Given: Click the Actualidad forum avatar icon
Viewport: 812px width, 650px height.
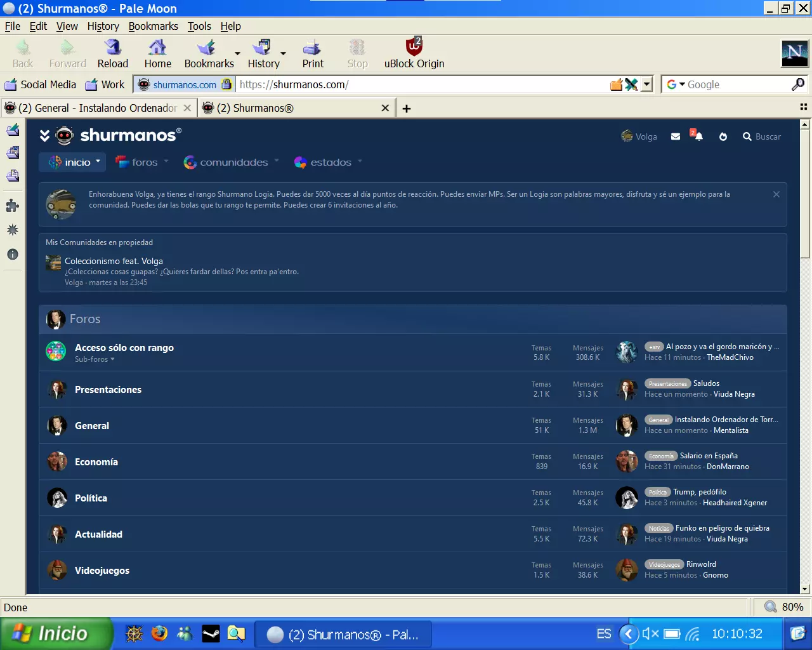Looking at the screenshot, I should [x=57, y=534].
